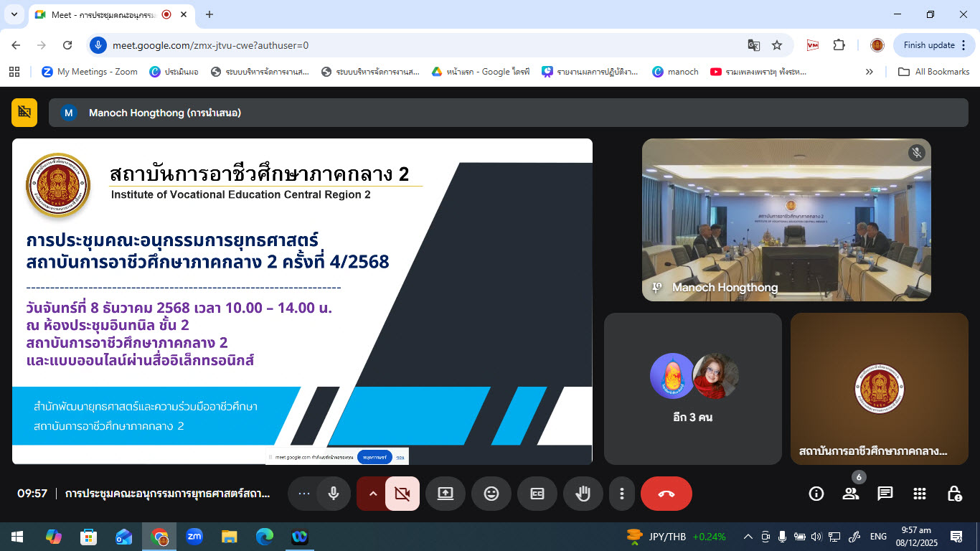The height and width of the screenshot is (551, 980).
Task: Open the My Meetings - Zoom bookmark
Action: (90, 72)
